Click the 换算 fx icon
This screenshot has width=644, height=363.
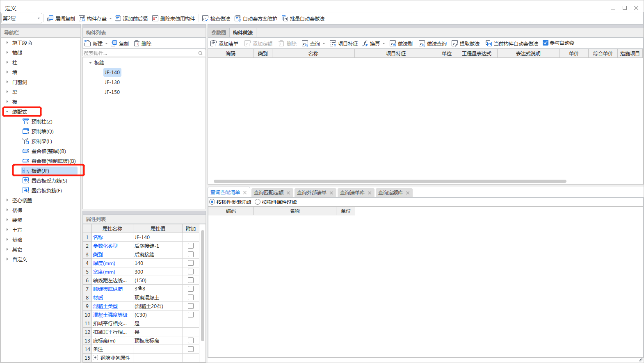coord(365,43)
